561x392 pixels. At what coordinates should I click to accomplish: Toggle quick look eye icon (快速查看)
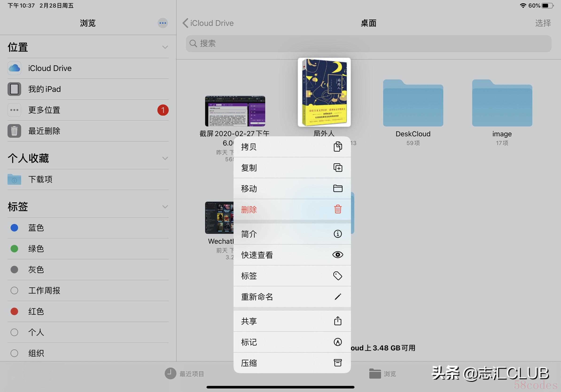pos(338,255)
